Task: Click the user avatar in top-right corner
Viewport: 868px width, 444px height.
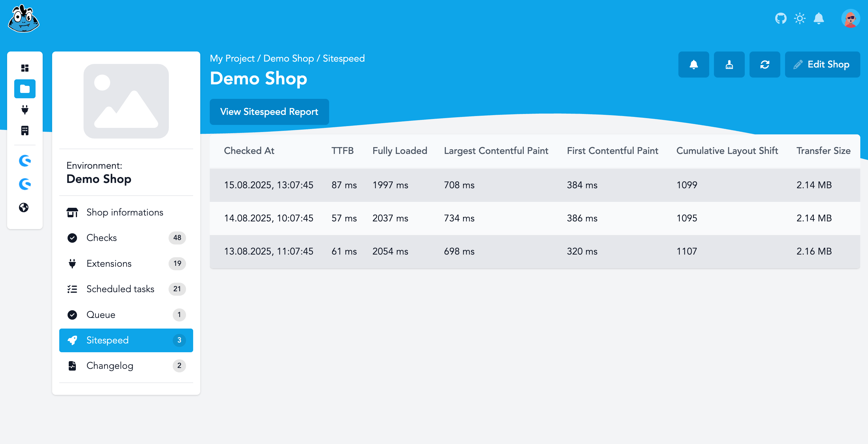Action: (850, 19)
